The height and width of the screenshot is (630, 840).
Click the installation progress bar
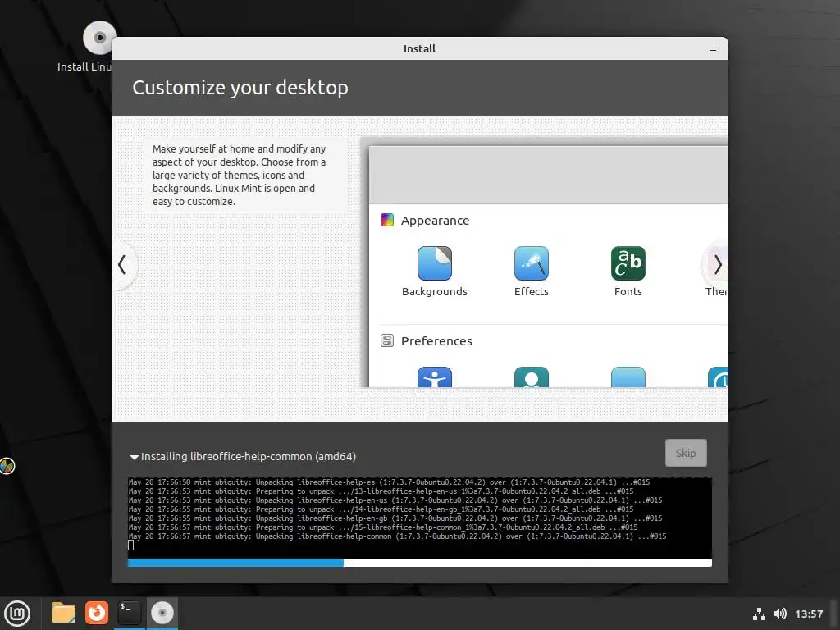pyautogui.click(x=419, y=563)
